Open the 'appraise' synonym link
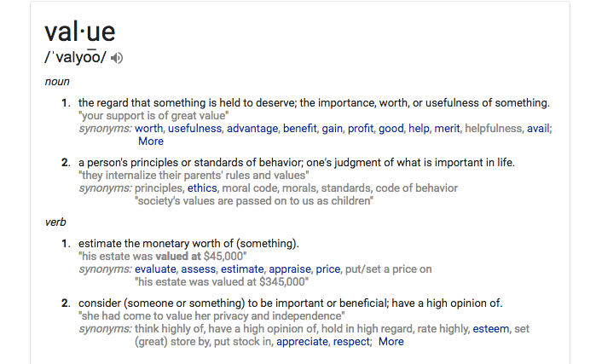The width and height of the screenshot is (596, 364). pyautogui.click(x=291, y=269)
